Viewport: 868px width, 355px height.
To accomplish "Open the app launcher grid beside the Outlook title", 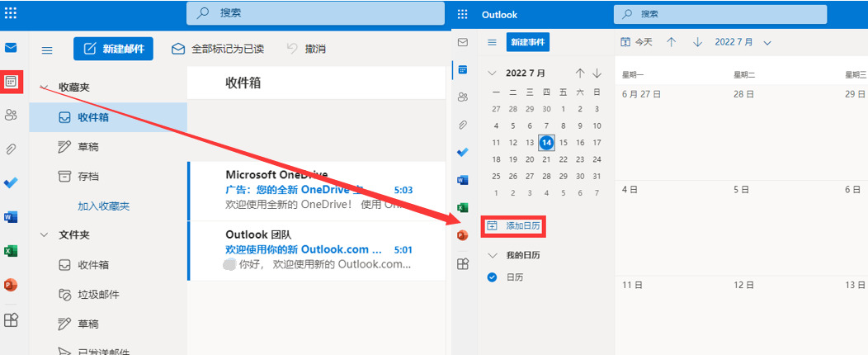I will pos(462,14).
